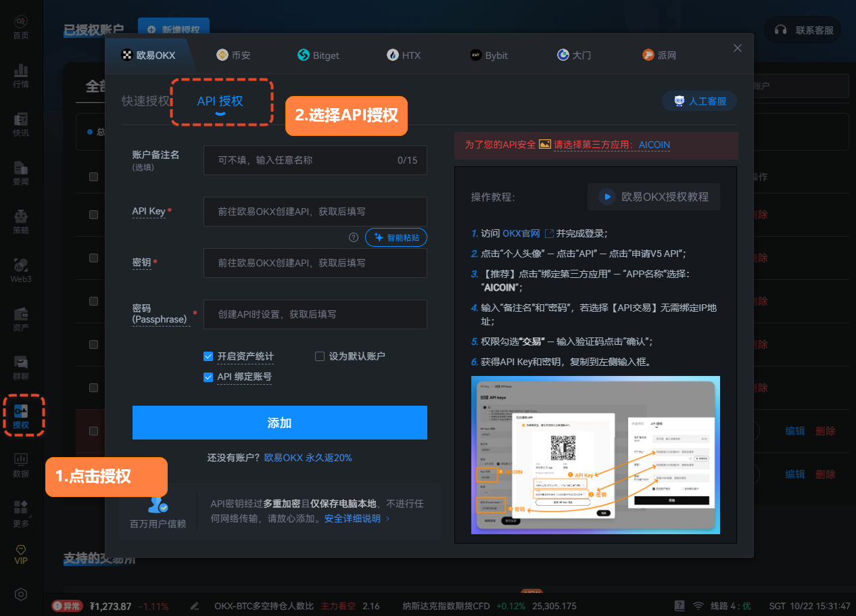Select the 欧易OKX exchange tab

tap(148, 55)
